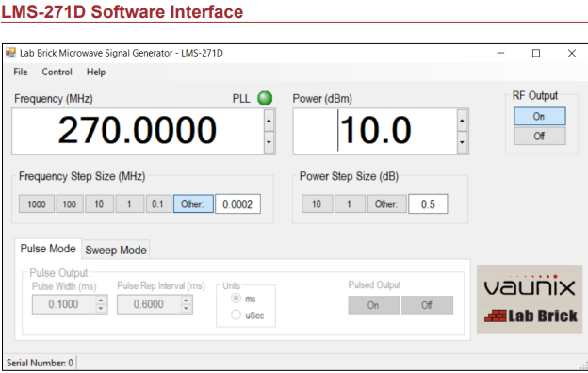Image resolution: width=588 pixels, height=373 pixels.
Task: Decrease power with the down arrow
Action: [x=462, y=142]
